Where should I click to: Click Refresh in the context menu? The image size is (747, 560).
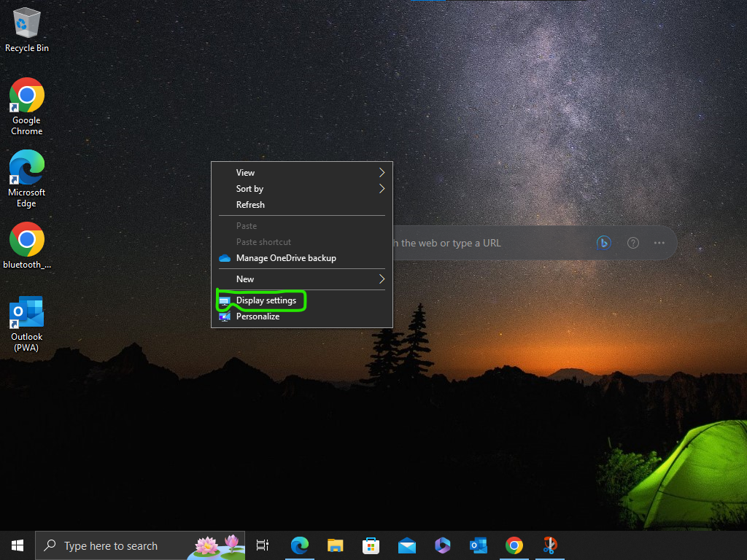tap(250, 205)
